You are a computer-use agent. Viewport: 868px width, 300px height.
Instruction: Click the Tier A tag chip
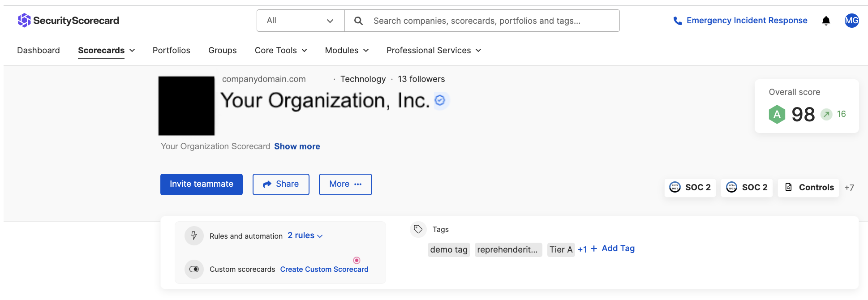561,250
